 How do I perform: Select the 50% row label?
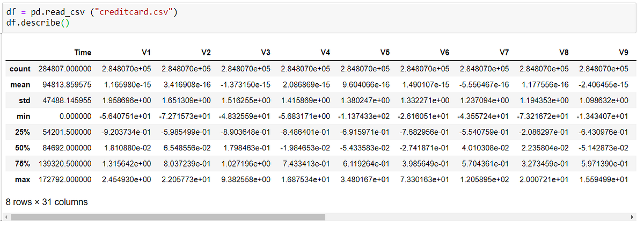[22, 149]
